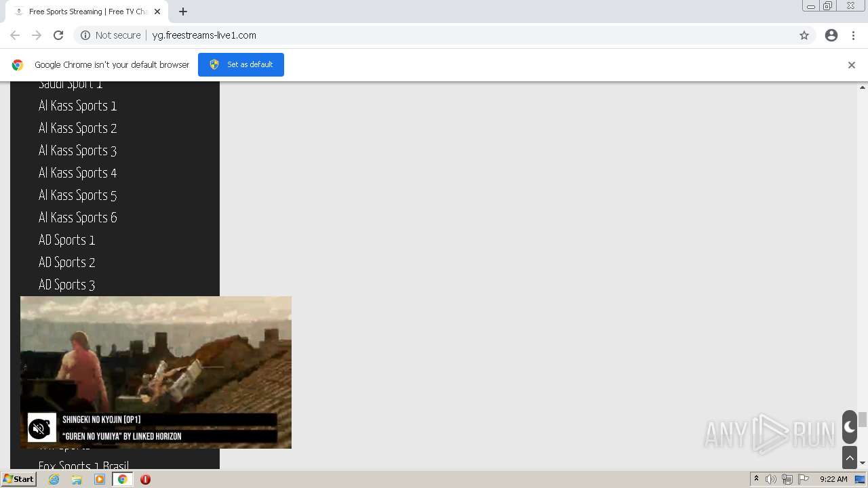The image size is (868, 488).
Task: Bookmark this page with the star icon
Action: coord(804,35)
